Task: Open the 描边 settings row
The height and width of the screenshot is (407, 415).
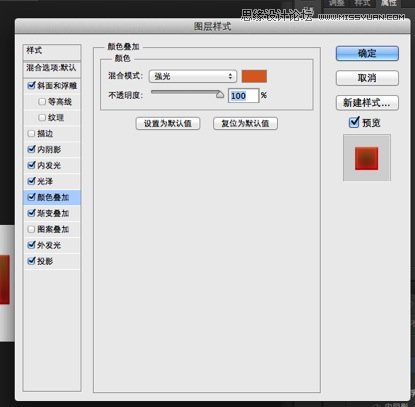Action: pyautogui.click(x=52, y=134)
